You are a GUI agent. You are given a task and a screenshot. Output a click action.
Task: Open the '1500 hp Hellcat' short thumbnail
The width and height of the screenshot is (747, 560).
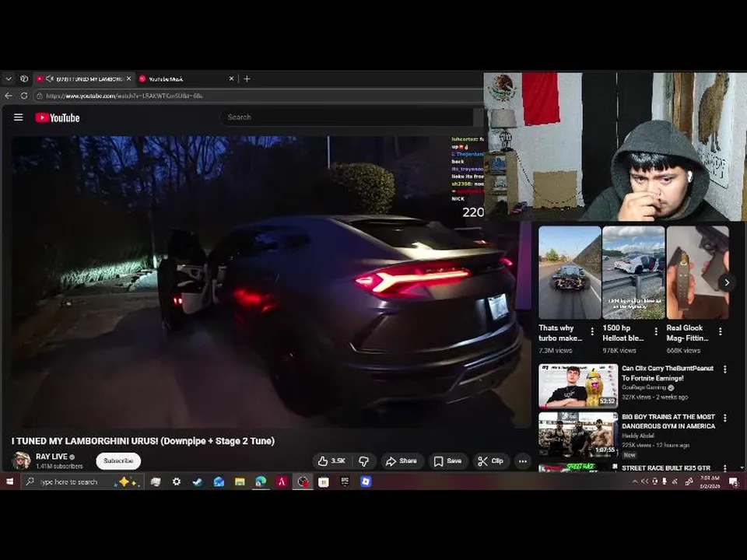click(x=633, y=272)
